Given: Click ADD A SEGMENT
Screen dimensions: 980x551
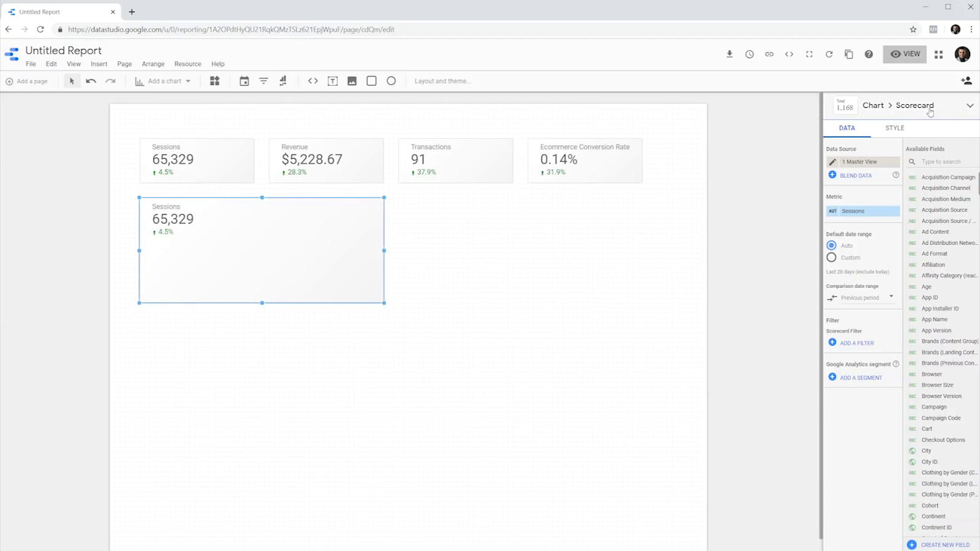Looking at the screenshot, I should tap(855, 377).
